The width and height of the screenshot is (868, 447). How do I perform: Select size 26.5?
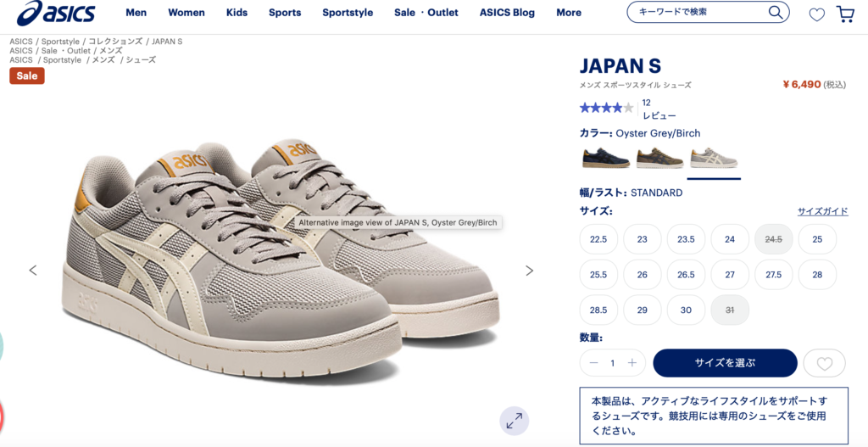click(686, 275)
